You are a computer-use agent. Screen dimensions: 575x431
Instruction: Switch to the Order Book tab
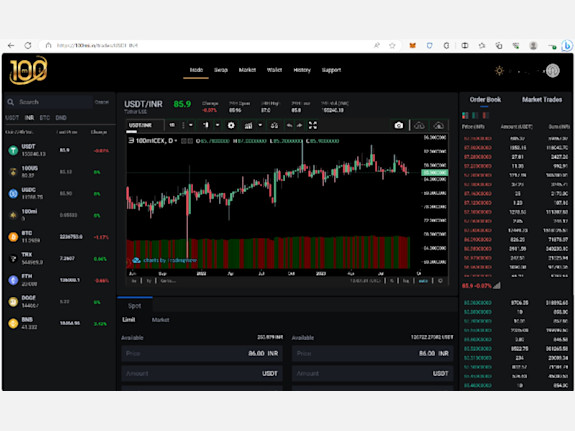[485, 100]
